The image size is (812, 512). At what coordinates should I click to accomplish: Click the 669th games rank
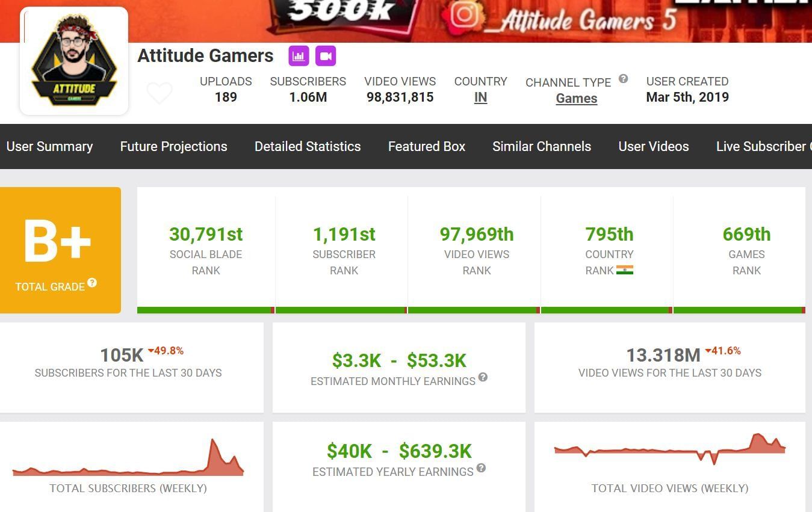746,234
